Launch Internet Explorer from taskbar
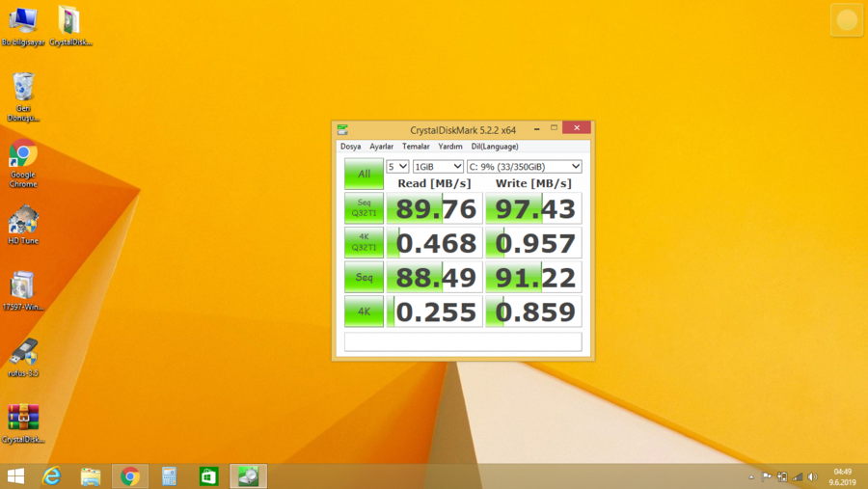Screen dimensions: 868x489 pos(51,476)
